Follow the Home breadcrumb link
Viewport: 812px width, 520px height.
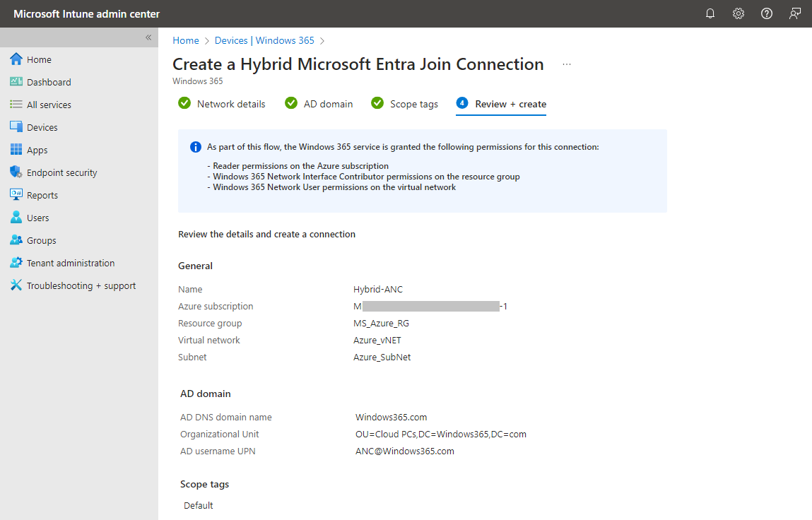point(185,40)
